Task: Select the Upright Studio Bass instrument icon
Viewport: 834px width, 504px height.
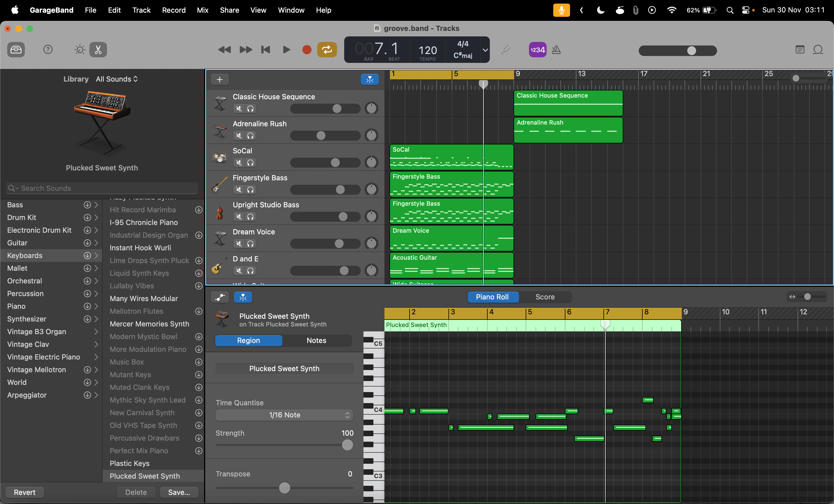Action: click(220, 211)
